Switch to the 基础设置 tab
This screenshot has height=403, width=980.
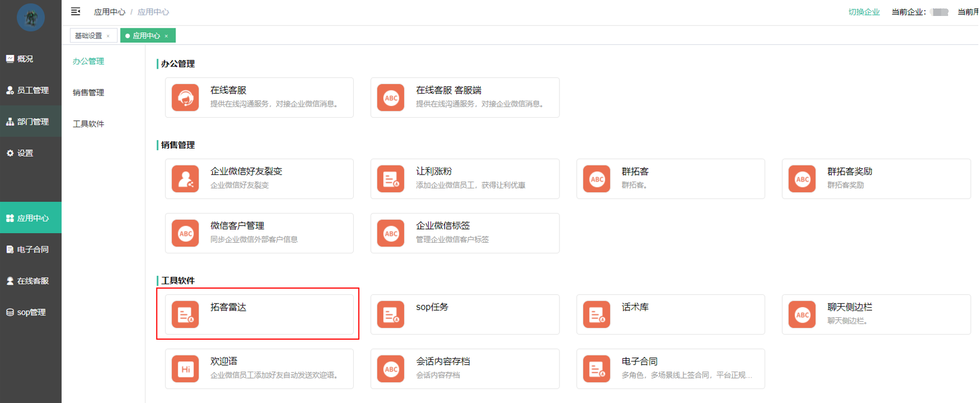(x=88, y=36)
